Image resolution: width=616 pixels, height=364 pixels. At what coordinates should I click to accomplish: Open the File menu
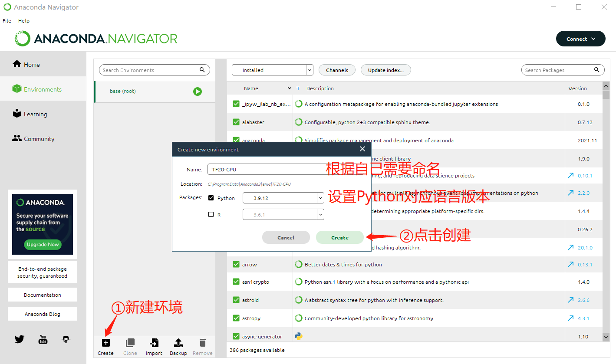click(x=7, y=21)
